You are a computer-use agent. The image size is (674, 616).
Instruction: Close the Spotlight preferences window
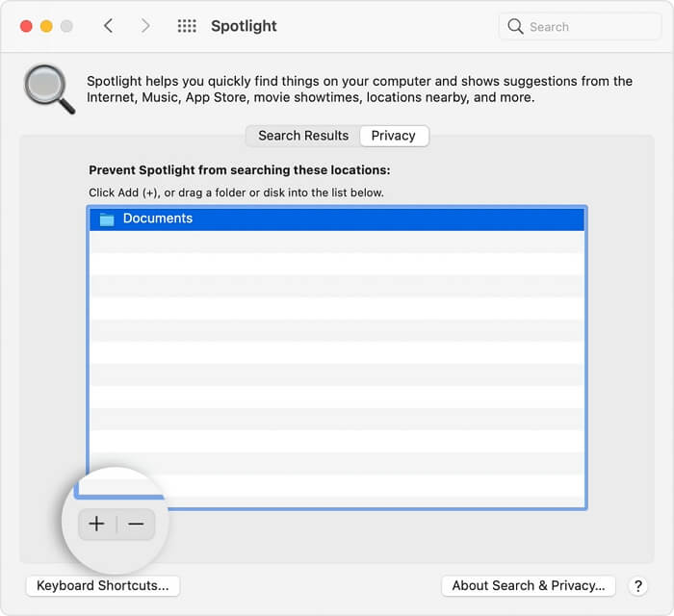(26, 27)
